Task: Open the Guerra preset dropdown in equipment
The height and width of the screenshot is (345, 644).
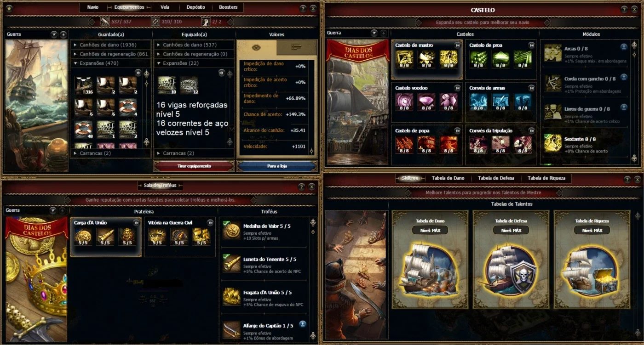Action: (x=54, y=34)
